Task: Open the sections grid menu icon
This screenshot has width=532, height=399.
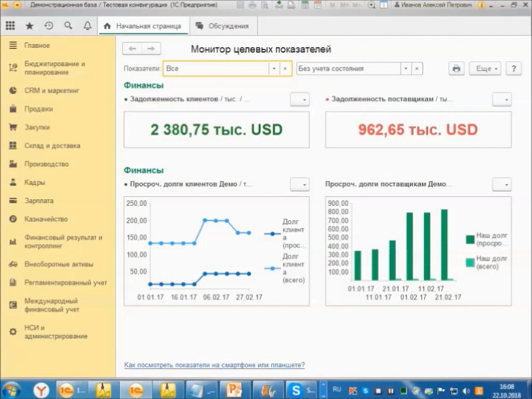Action: click(10, 26)
